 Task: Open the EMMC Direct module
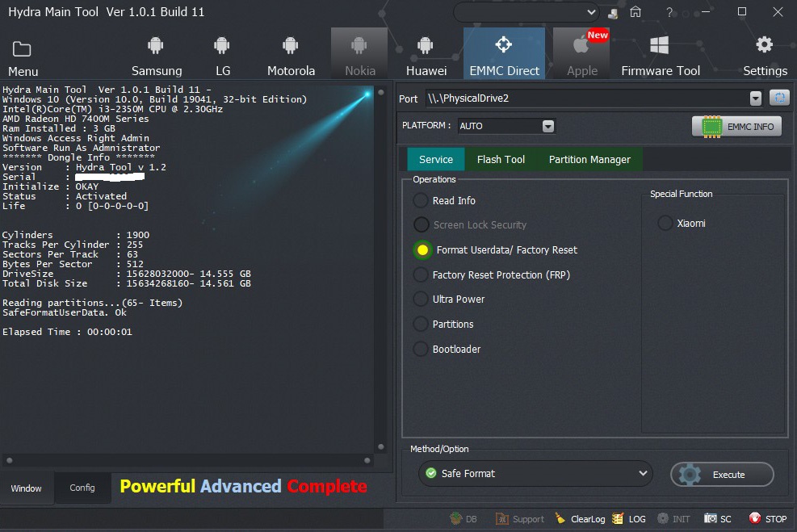coord(504,53)
